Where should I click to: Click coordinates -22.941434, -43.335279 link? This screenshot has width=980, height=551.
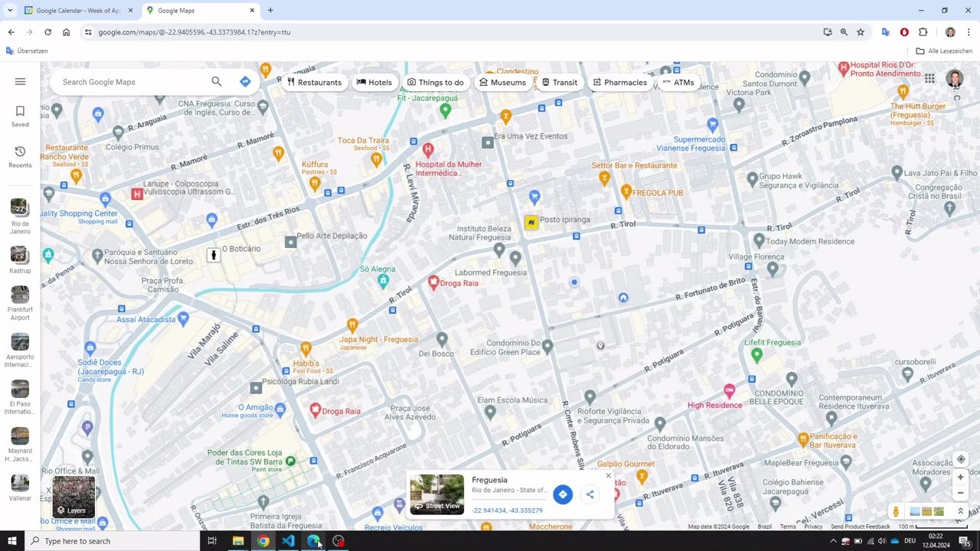(507, 510)
